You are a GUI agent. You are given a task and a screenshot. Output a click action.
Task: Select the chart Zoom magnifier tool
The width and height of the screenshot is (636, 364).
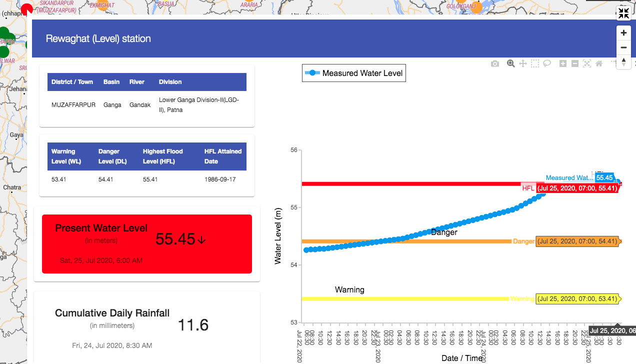(x=510, y=63)
